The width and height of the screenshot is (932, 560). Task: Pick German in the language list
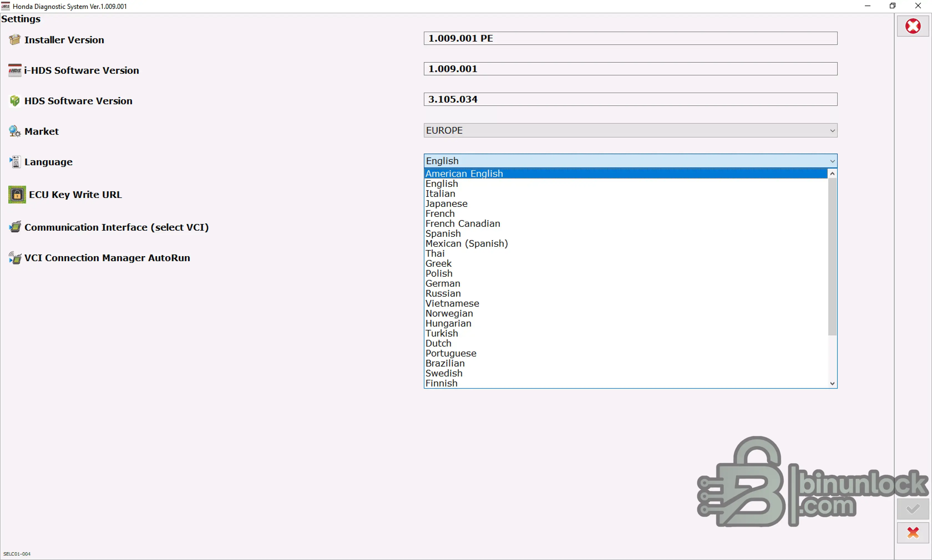pos(626,283)
